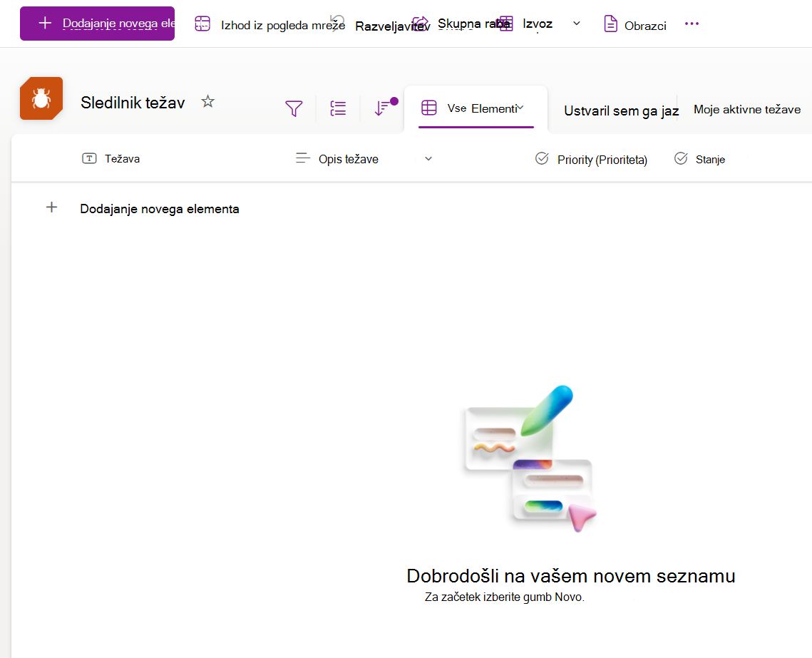The width and height of the screenshot is (812, 658).
Task: Select the Vse Elementi view tab
Action: 476,108
